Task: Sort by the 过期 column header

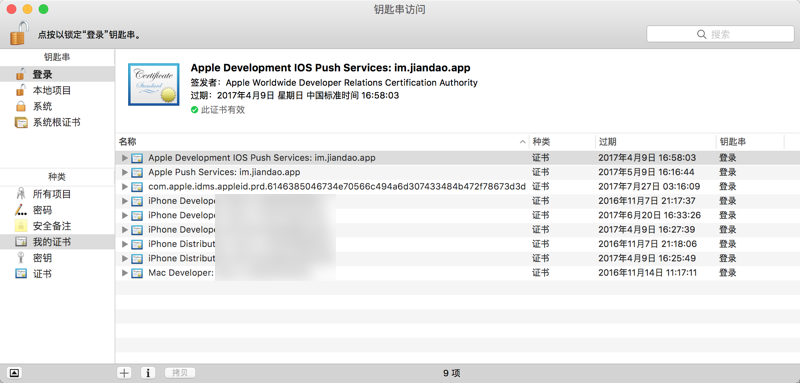Action: (x=655, y=142)
